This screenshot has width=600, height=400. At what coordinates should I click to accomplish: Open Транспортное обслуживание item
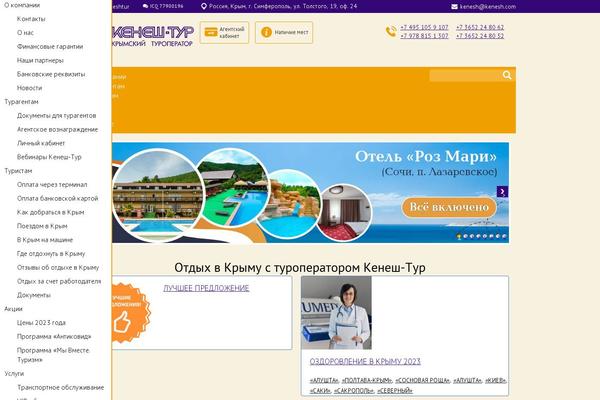(x=60, y=387)
